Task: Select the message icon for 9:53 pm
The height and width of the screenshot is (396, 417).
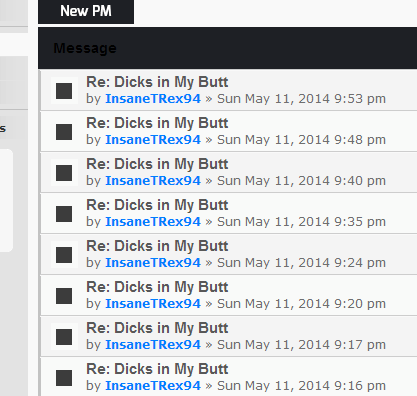Action: [64, 91]
